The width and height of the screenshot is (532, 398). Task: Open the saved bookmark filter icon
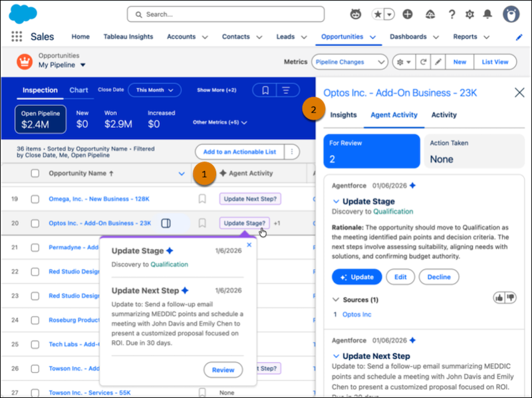coord(265,91)
